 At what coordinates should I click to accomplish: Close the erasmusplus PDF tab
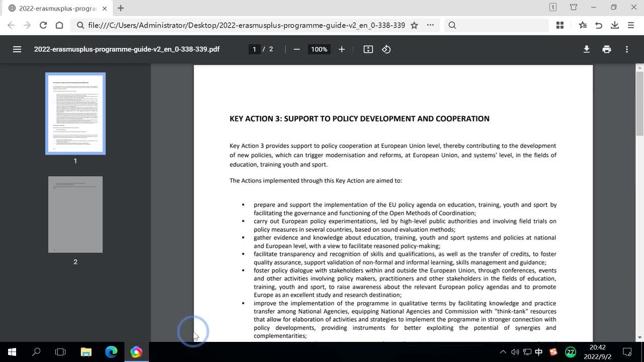click(104, 9)
